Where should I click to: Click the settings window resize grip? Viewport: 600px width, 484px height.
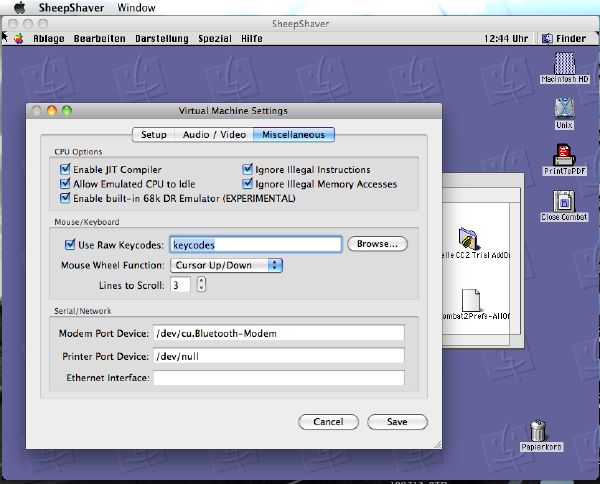click(437, 445)
